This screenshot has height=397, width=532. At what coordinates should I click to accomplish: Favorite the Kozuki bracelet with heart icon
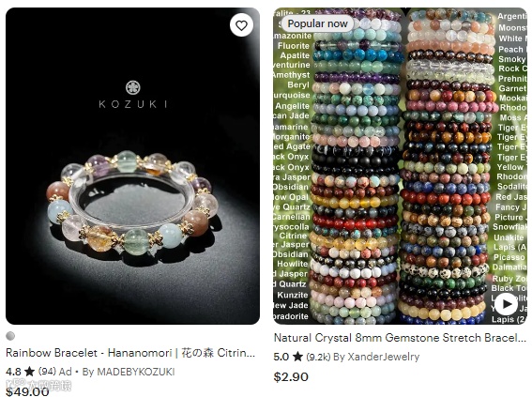pos(241,25)
